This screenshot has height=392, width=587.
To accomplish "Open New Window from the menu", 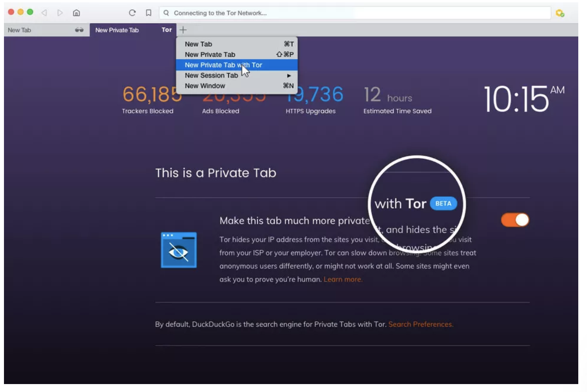I will pyautogui.click(x=237, y=86).
